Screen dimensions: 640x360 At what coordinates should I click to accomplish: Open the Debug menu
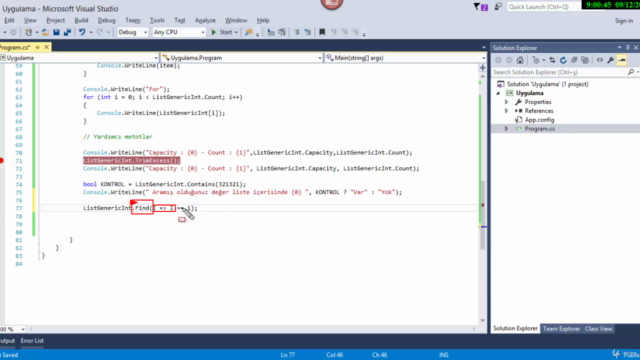(x=107, y=20)
